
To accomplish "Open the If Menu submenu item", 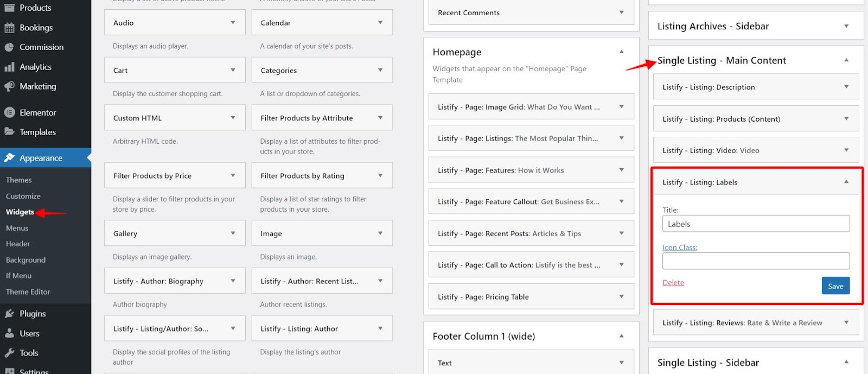I will pos(19,276).
